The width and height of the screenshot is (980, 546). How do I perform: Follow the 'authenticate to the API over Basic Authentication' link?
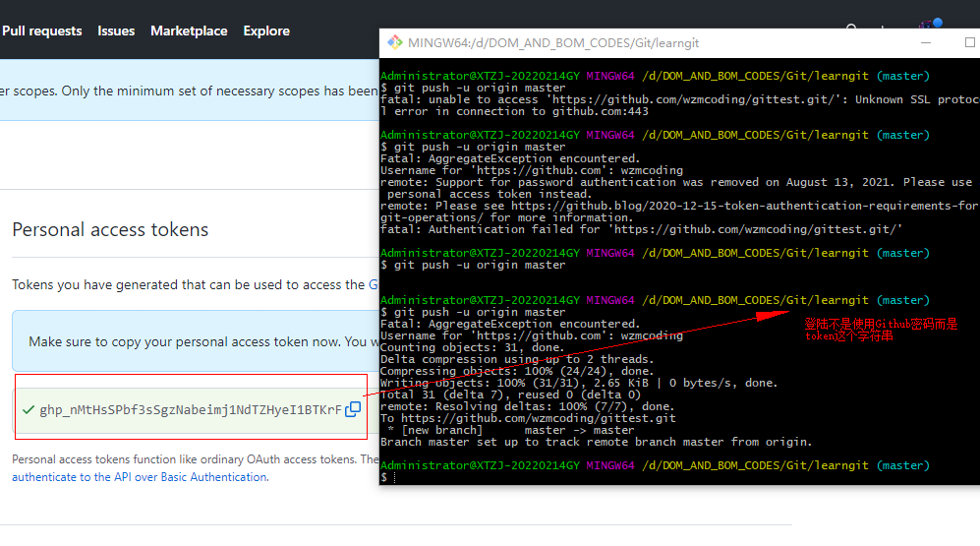pyautogui.click(x=140, y=476)
